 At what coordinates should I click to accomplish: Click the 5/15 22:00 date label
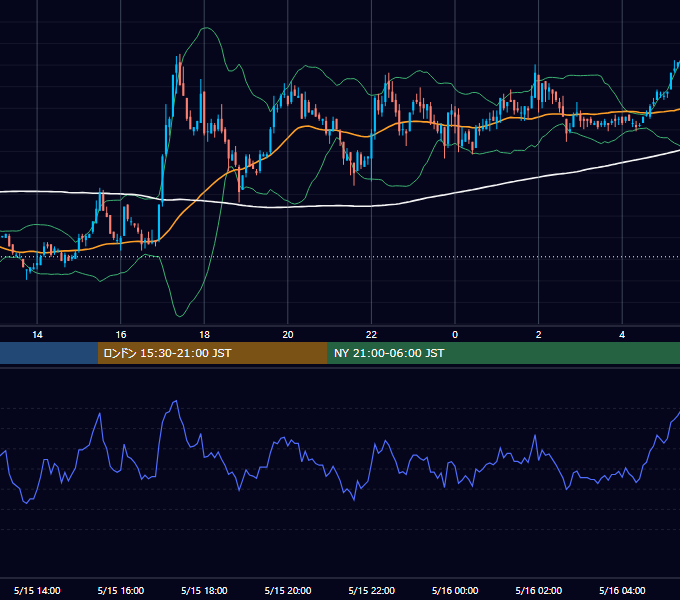pos(372,590)
